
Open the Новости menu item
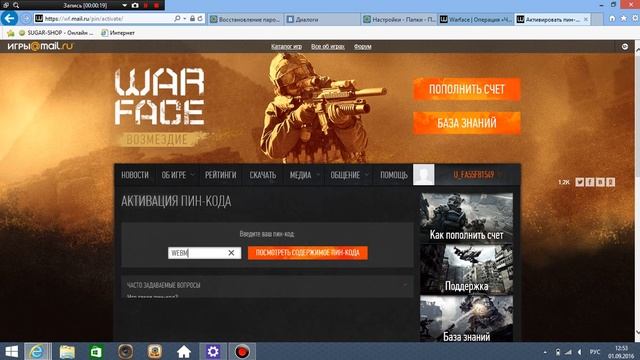[135, 175]
